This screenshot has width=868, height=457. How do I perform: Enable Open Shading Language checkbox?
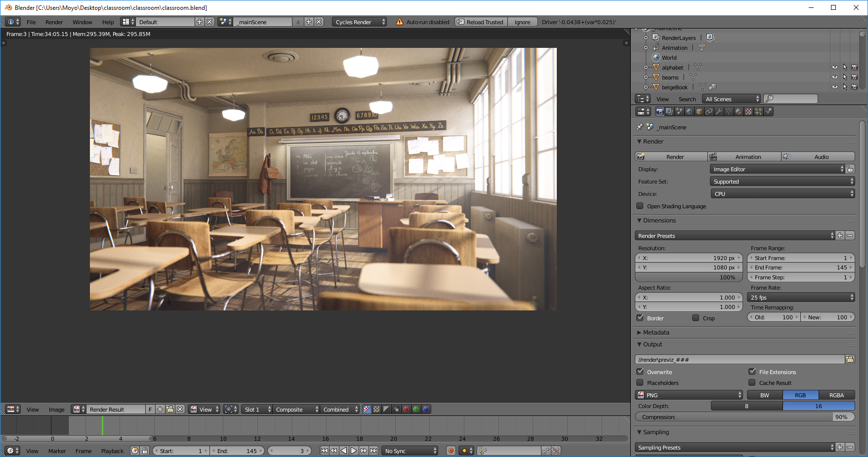pyautogui.click(x=640, y=206)
